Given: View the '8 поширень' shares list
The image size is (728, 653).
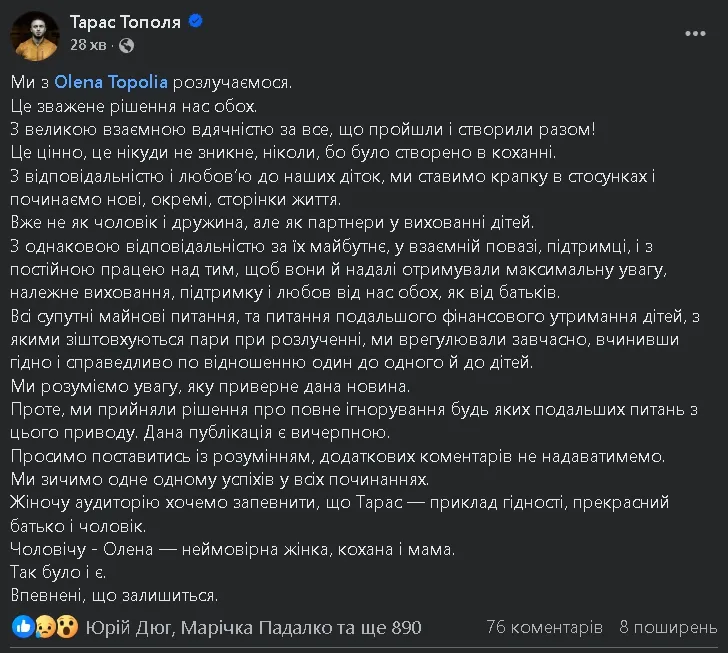Looking at the screenshot, I should pyautogui.click(x=669, y=628).
